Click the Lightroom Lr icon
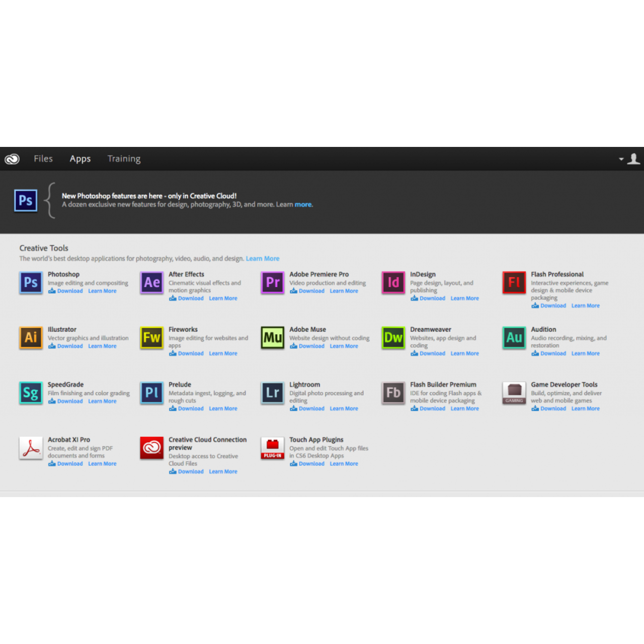644x644 pixels. coord(272,392)
